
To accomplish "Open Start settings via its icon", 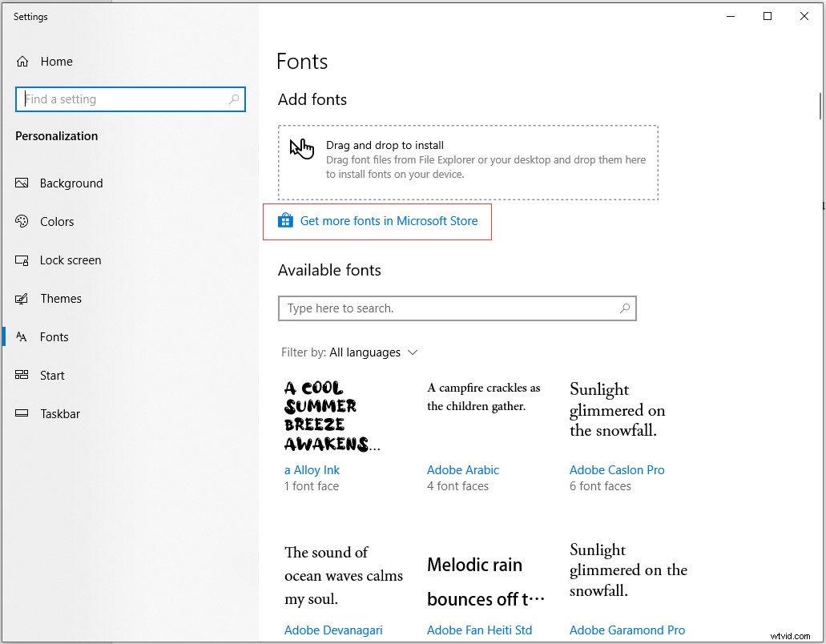I will coord(22,376).
